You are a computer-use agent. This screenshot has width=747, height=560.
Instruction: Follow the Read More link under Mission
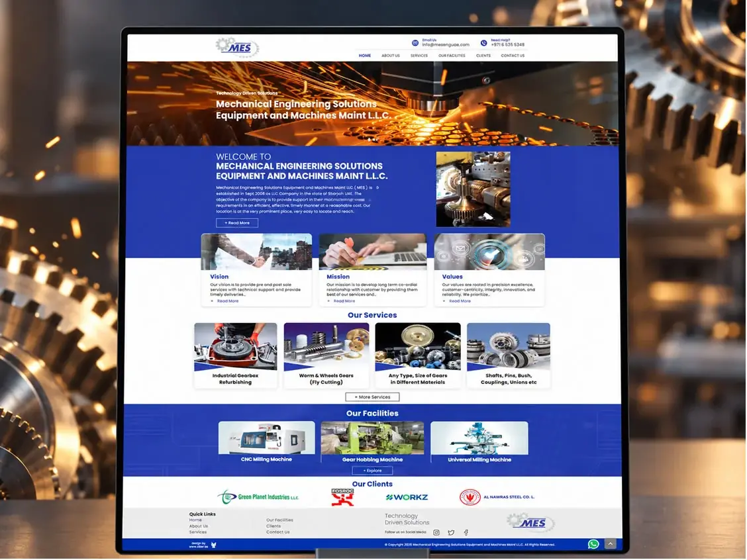[344, 301]
